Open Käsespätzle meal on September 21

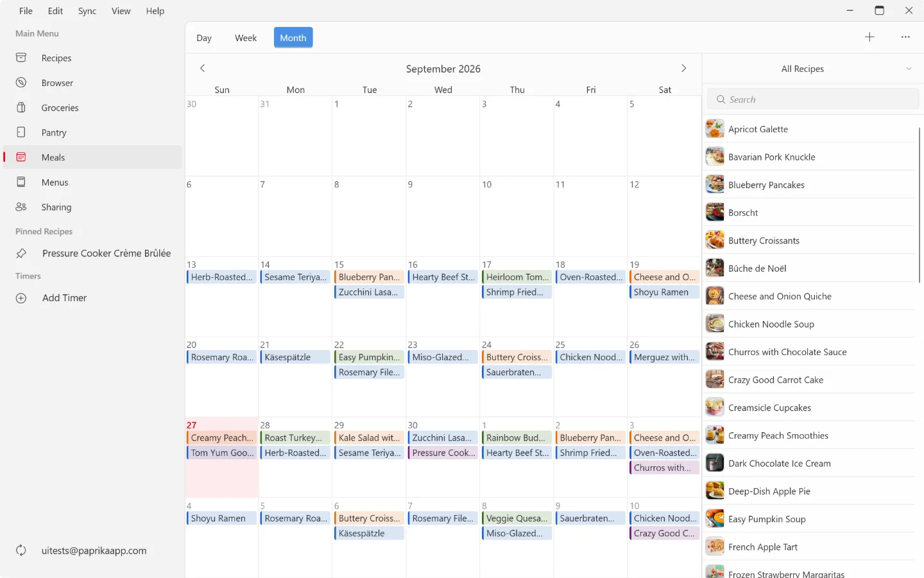pyautogui.click(x=295, y=357)
